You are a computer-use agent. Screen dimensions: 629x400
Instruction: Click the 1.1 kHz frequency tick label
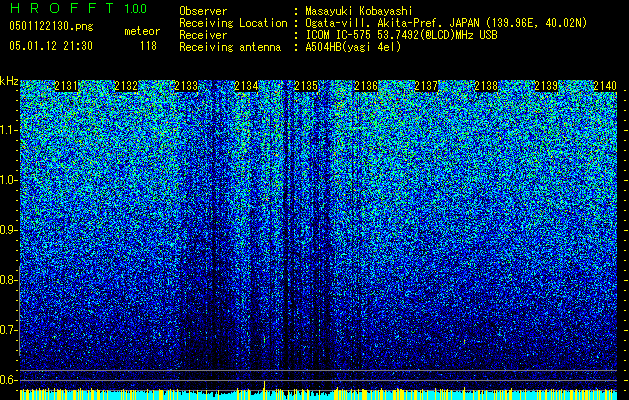(9, 130)
